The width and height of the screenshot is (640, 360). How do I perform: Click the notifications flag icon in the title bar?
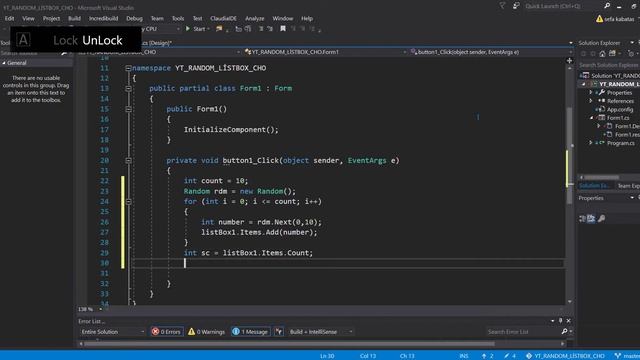pos(502,6)
